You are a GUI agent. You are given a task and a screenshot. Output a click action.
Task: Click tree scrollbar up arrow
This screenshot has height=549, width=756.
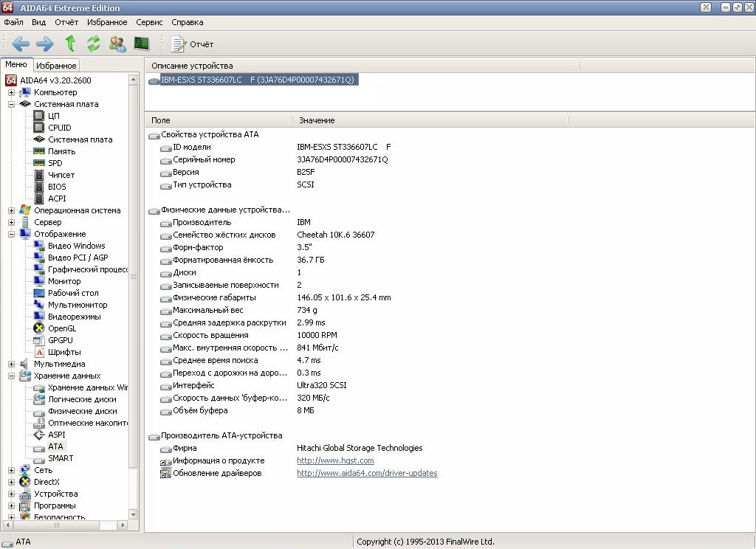point(134,78)
